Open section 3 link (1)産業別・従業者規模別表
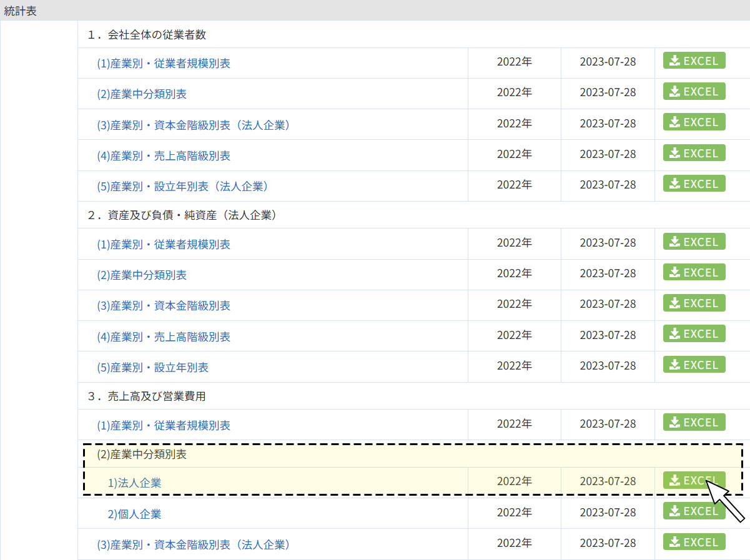 [164, 426]
